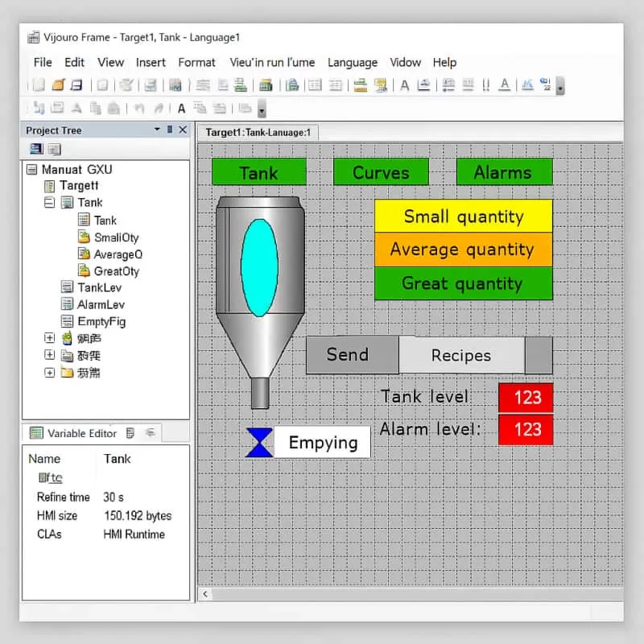Open the second toolbar overflow arrow
Viewport: 644px width, 644px height.
(x=262, y=109)
